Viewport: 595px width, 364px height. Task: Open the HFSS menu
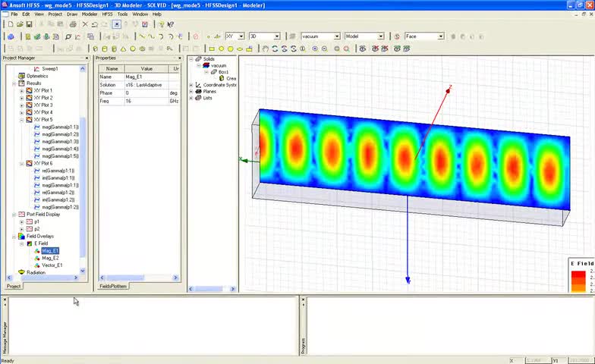pyautogui.click(x=108, y=14)
